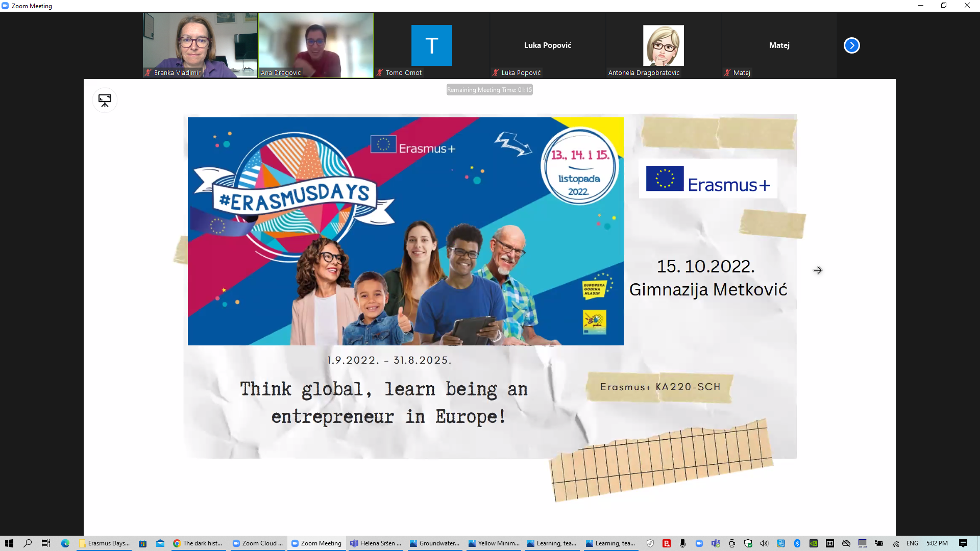Select Ana Dragovic's video thumbnail
Viewport: 980px width, 551px height.
[x=316, y=45]
